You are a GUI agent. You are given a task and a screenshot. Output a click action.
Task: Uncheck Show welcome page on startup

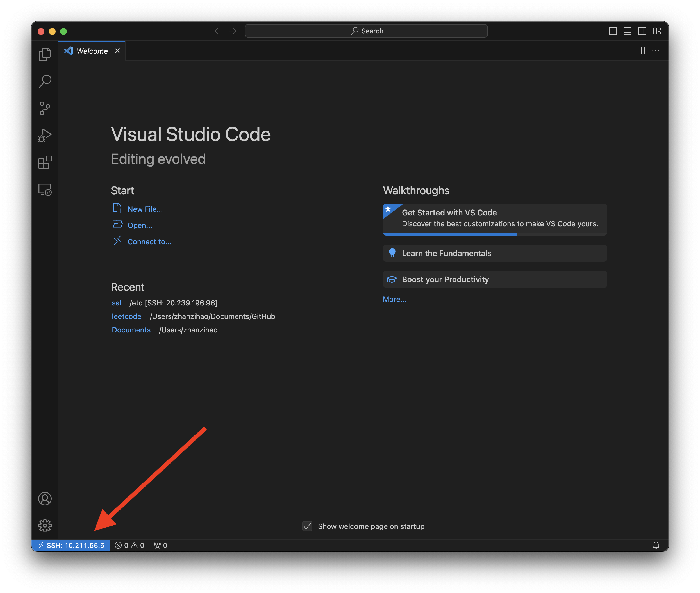(x=307, y=526)
